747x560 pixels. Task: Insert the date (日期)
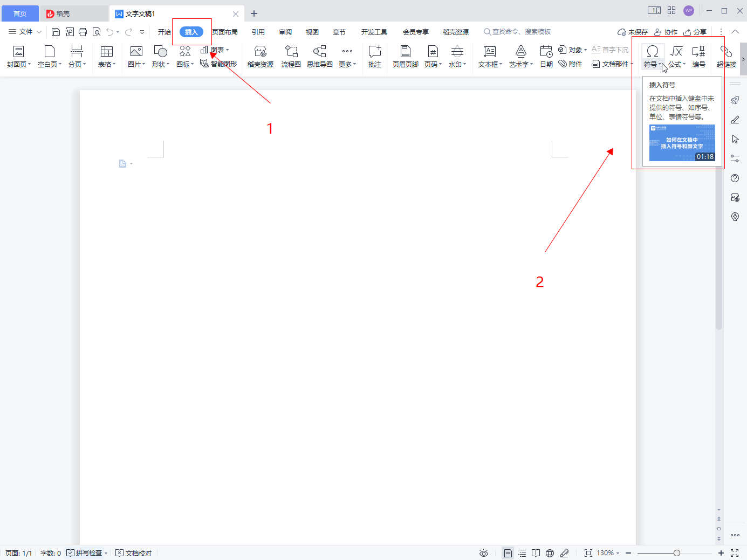[546, 57]
